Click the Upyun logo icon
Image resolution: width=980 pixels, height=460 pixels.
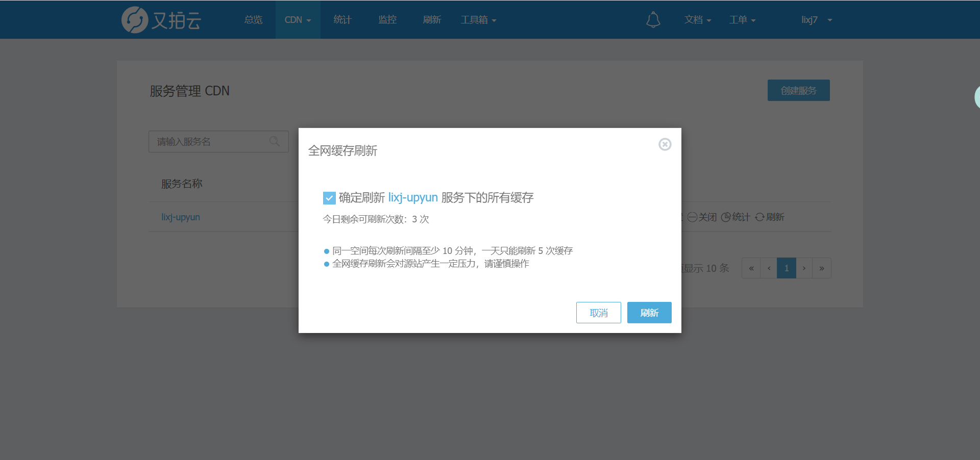[x=135, y=20]
